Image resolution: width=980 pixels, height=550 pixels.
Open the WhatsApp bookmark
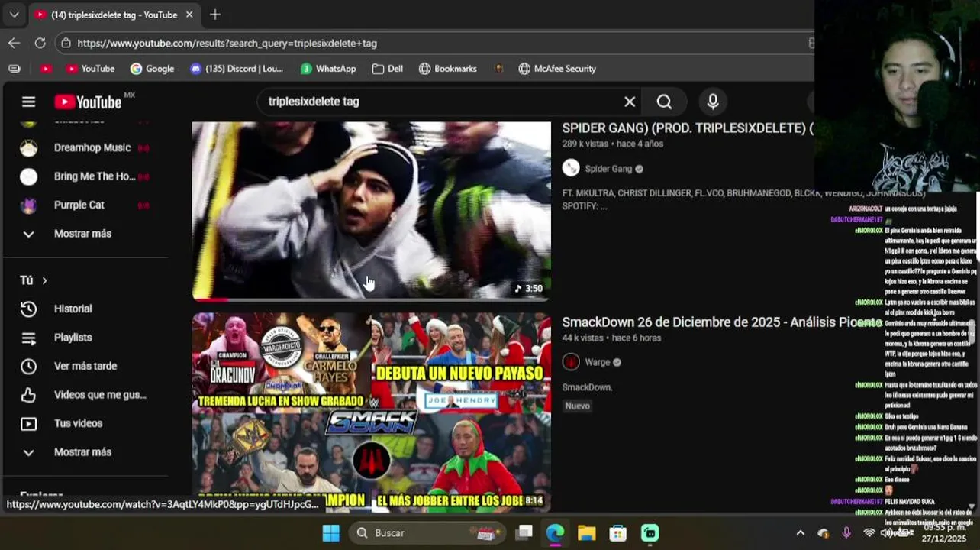(x=328, y=69)
